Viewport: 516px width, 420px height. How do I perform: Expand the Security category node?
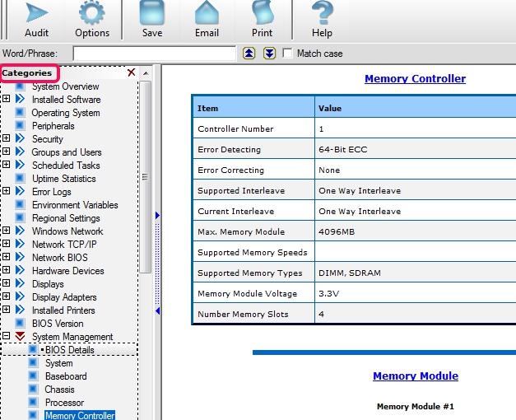tap(7, 139)
